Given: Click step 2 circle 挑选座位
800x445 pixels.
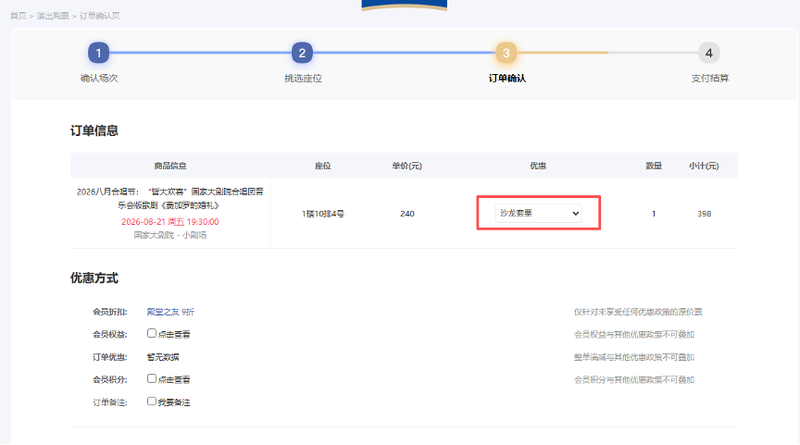Looking at the screenshot, I should pos(302,53).
